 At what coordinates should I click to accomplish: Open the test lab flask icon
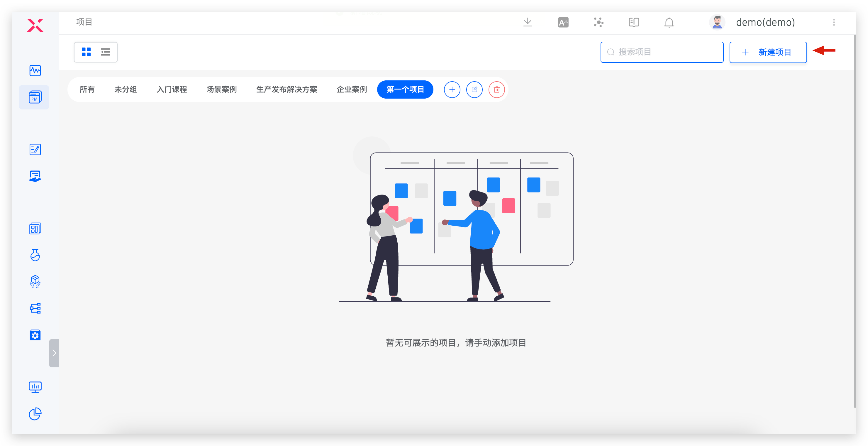tap(35, 255)
